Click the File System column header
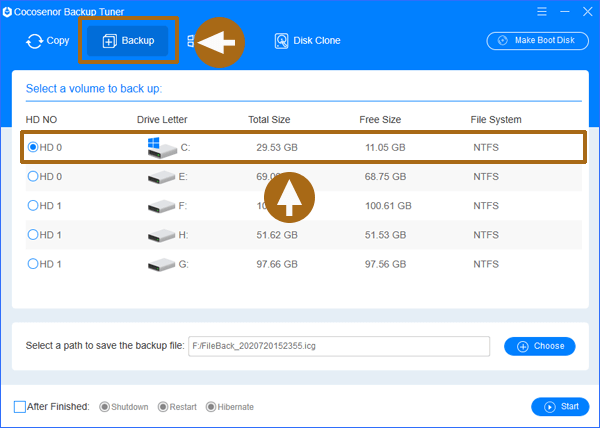Viewport: 600px width, 428px height. [496, 120]
